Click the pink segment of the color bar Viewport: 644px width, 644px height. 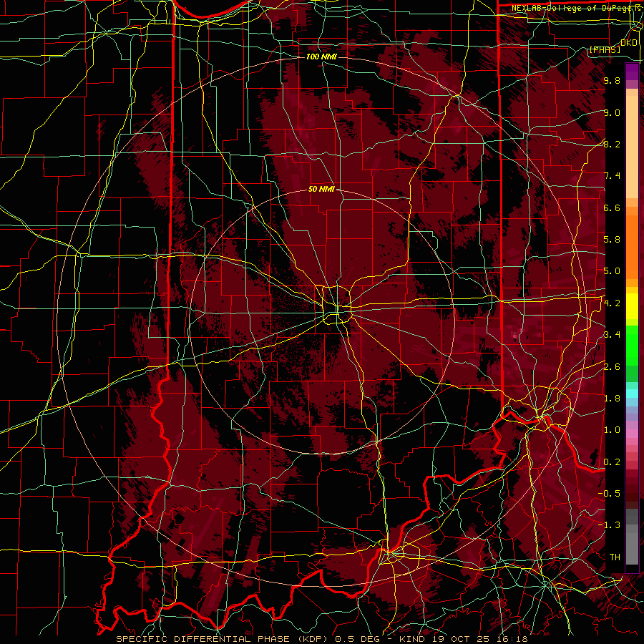[x=632, y=434]
